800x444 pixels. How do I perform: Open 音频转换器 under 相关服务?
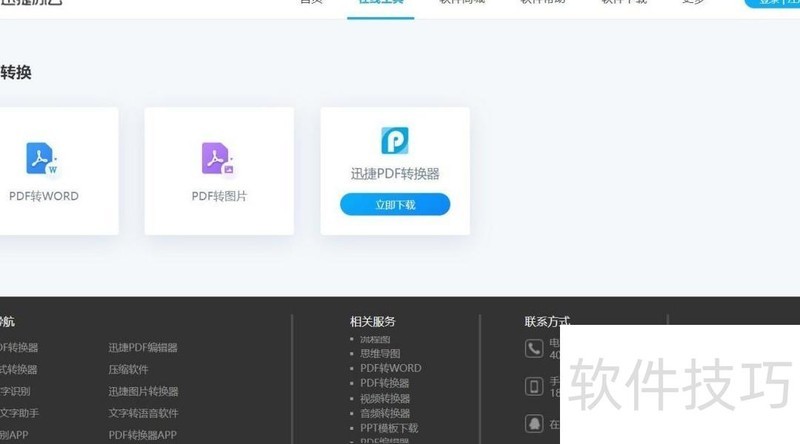point(385,413)
